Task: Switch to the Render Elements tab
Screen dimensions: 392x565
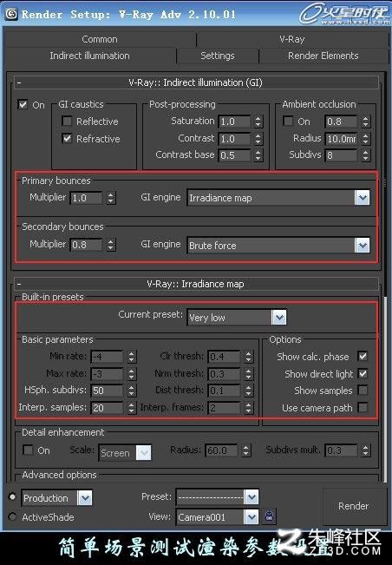Action: point(323,56)
